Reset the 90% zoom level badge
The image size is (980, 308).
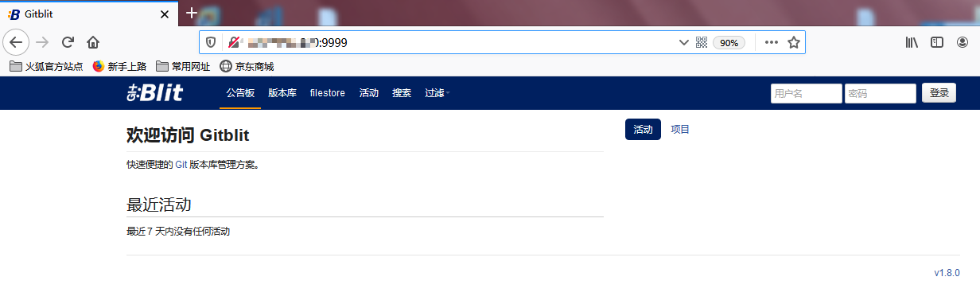pos(729,43)
